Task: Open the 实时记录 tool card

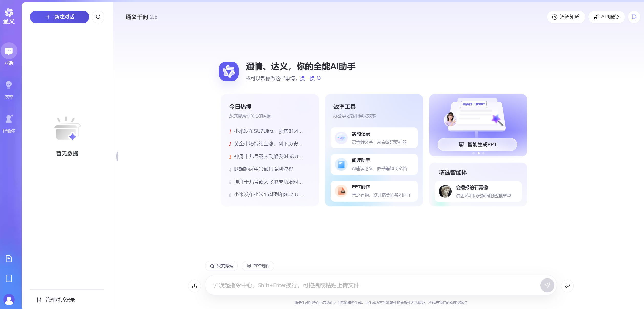Action: (x=374, y=138)
